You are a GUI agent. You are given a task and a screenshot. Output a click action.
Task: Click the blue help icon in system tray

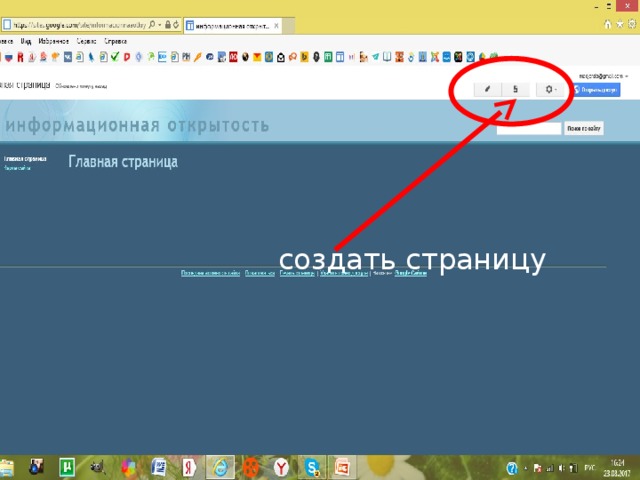point(512,468)
